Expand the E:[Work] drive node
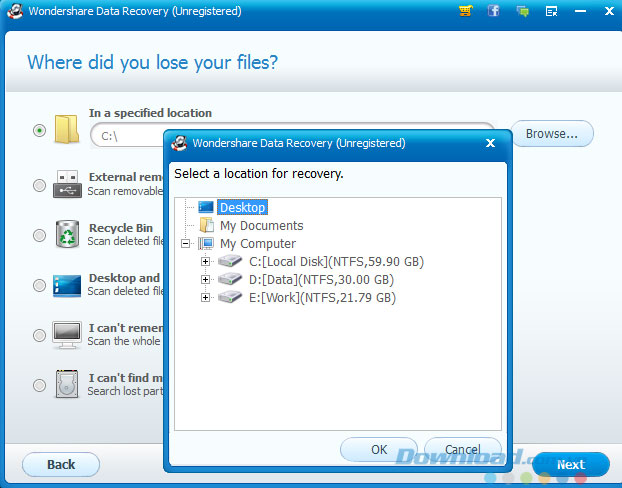Viewport: 622px width, 488px height. [205, 297]
